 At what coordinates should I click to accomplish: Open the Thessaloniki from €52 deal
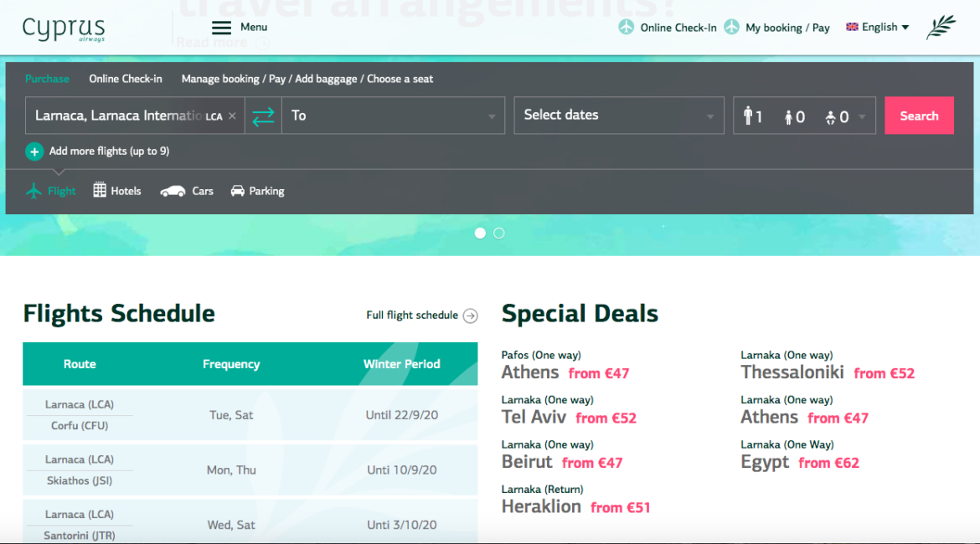(x=828, y=366)
